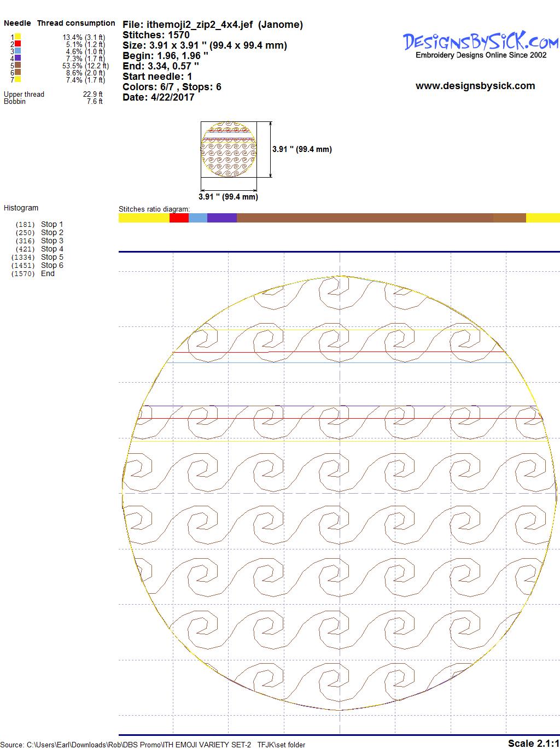Choose Stop 4 histogram entry

pos(52,249)
